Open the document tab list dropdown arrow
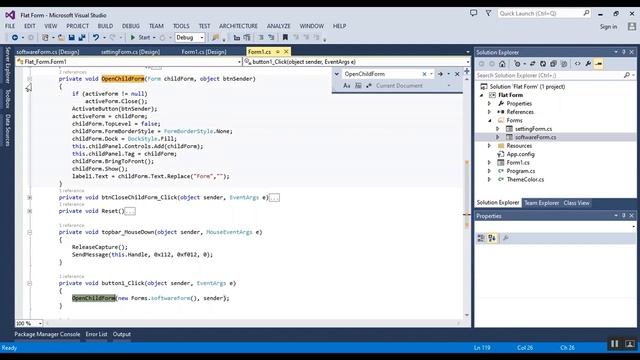The width and height of the screenshot is (640, 360). click(x=468, y=52)
